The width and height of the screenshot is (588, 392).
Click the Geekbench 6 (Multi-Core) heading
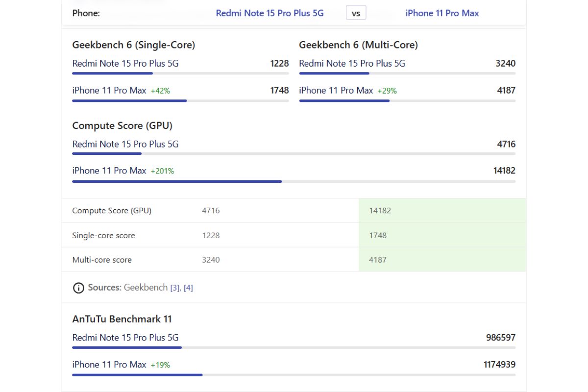coord(358,45)
